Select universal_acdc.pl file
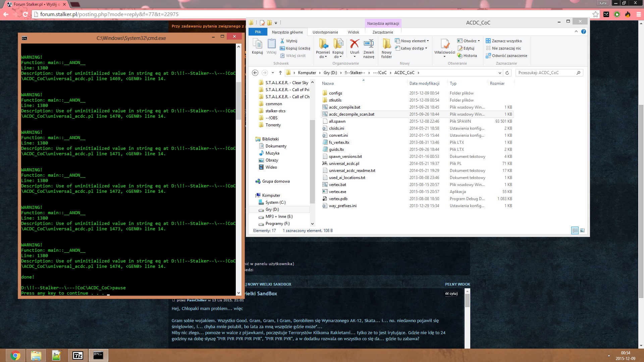This screenshot has height=362, width=644. tap(344, 164)
